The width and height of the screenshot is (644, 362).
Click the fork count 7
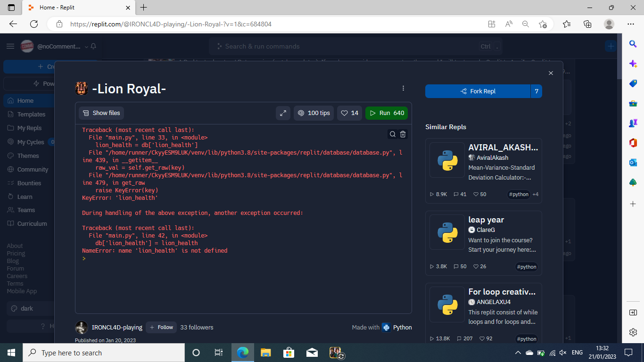537,91
